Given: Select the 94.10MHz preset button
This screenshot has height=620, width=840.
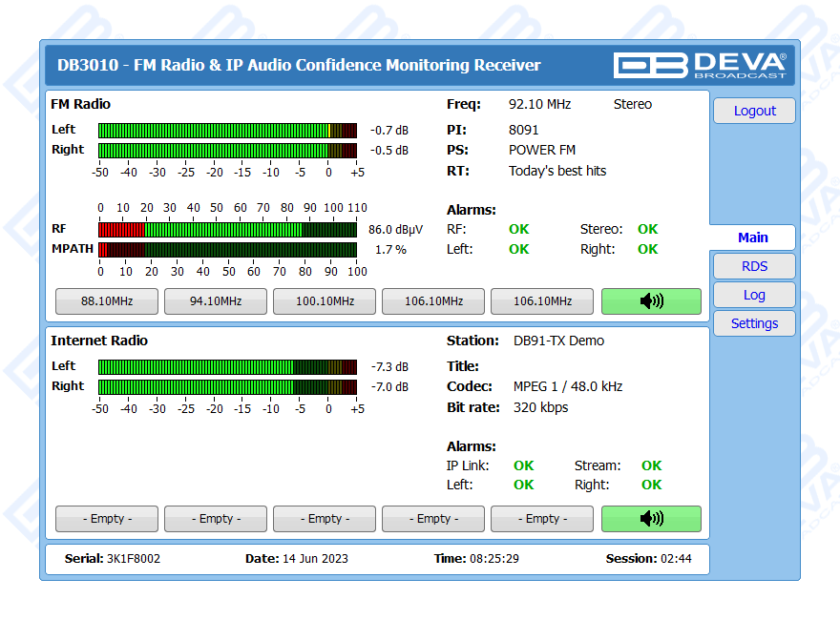Looking at the screenshot, I should (x=216, y=301).
